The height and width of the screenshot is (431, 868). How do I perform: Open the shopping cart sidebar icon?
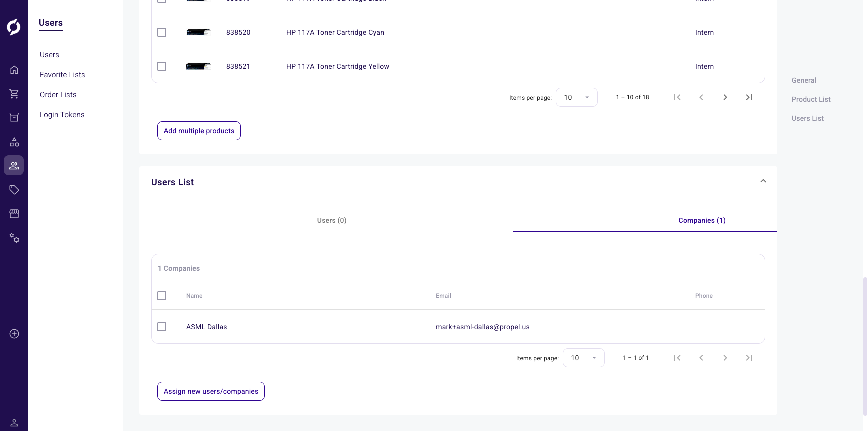(14, 94)
